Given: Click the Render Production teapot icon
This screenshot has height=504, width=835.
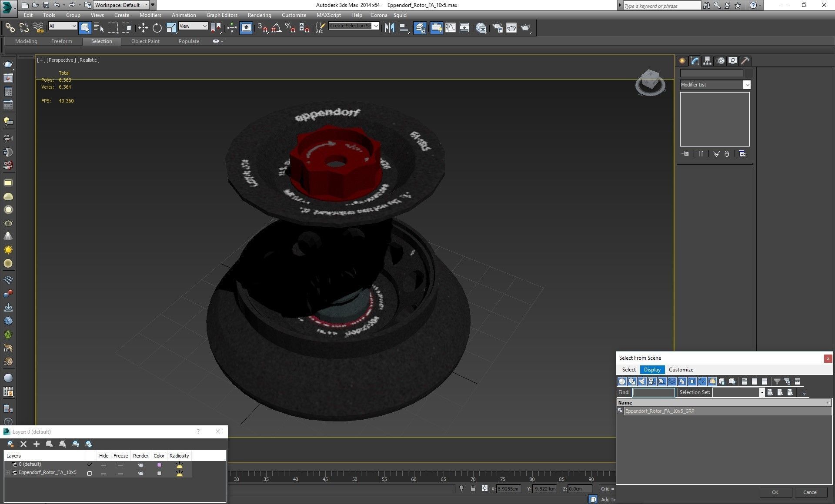Looking at the screenshot, I should pos(526,28).
